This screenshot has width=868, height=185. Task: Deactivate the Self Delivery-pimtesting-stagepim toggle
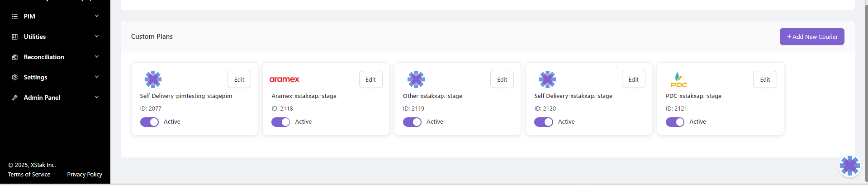(149, 122)
